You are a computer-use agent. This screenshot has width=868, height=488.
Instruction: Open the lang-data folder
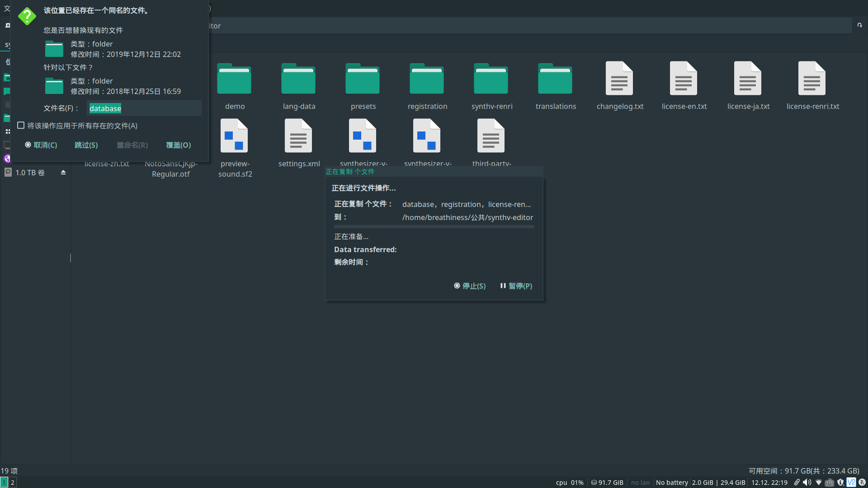pyautogui.click(x=298, y=80)
